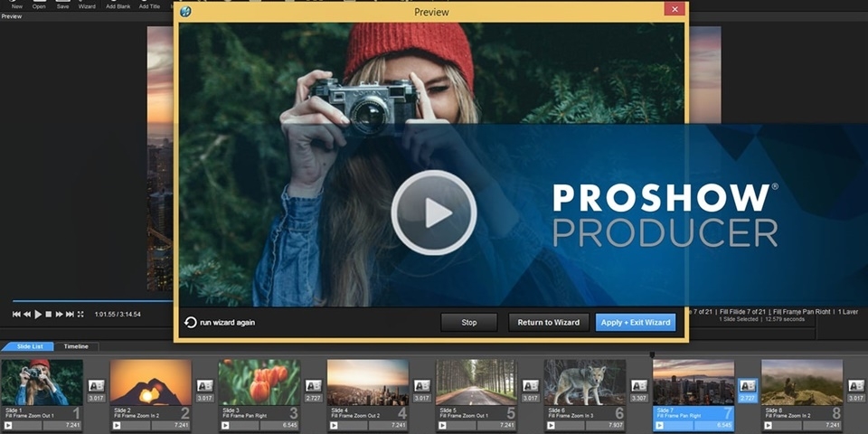Click the run wizard again icon
868x434 pixels.
(x=191, y=322)
